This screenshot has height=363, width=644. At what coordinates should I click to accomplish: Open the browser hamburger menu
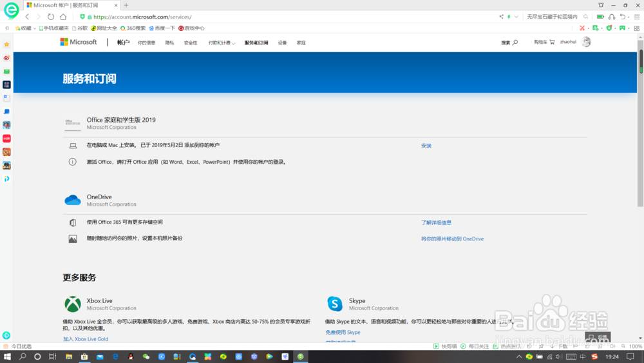point(637,17)
